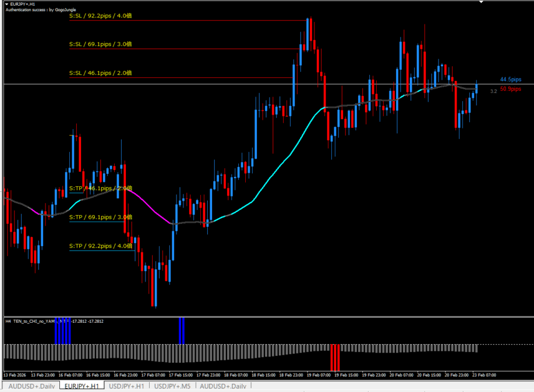Click the blue 44.5pips label

[x=510, y=80]
